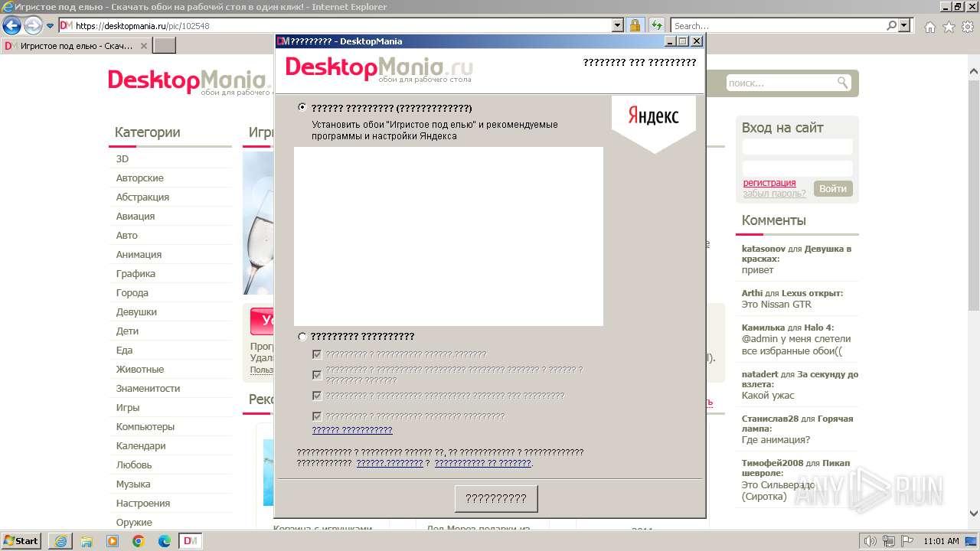Screen dimensions: 980x551
Task: Open the File Explorer folder taskbar icon
Action: coord(87,541)
